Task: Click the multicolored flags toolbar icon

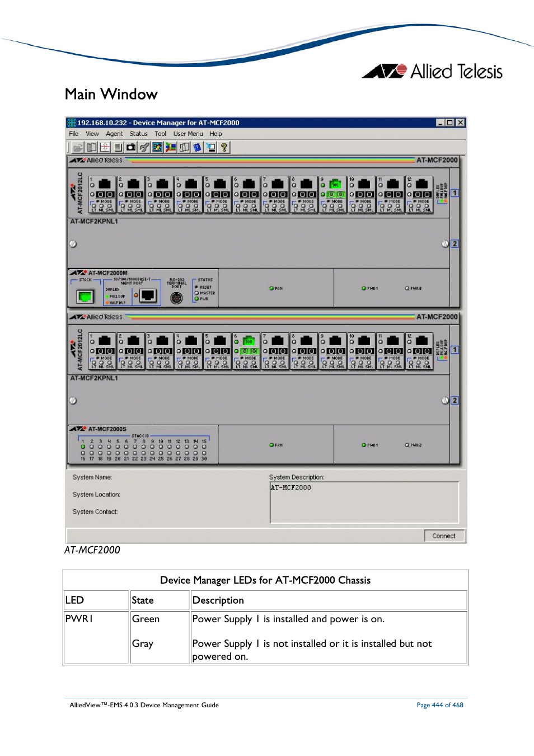Action: coord(171,147)
